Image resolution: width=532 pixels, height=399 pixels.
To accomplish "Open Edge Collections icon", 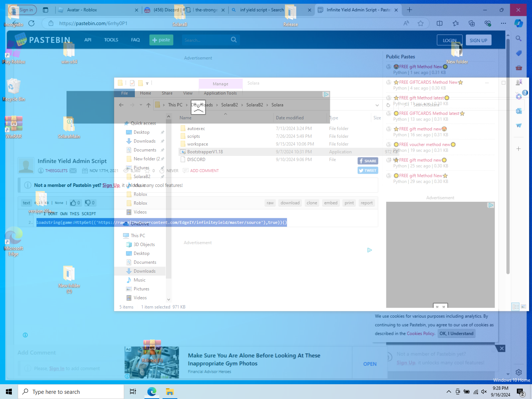I will (x=472, y=23).
